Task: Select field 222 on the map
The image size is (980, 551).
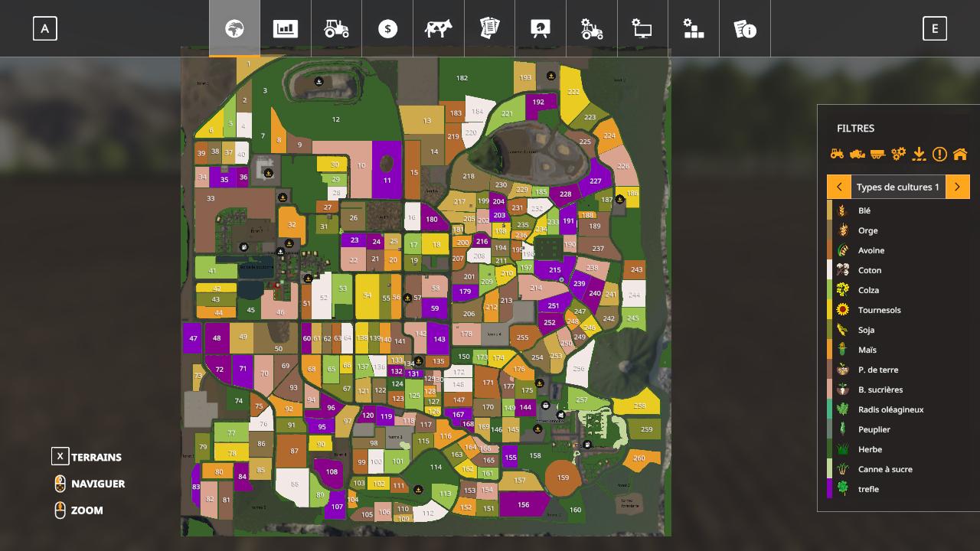Action: pos(574,92)
